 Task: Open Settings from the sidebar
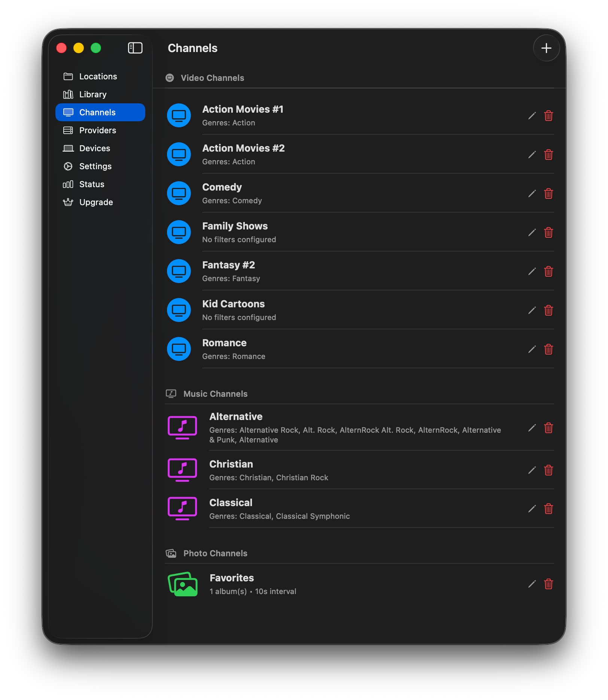[95, 166]
